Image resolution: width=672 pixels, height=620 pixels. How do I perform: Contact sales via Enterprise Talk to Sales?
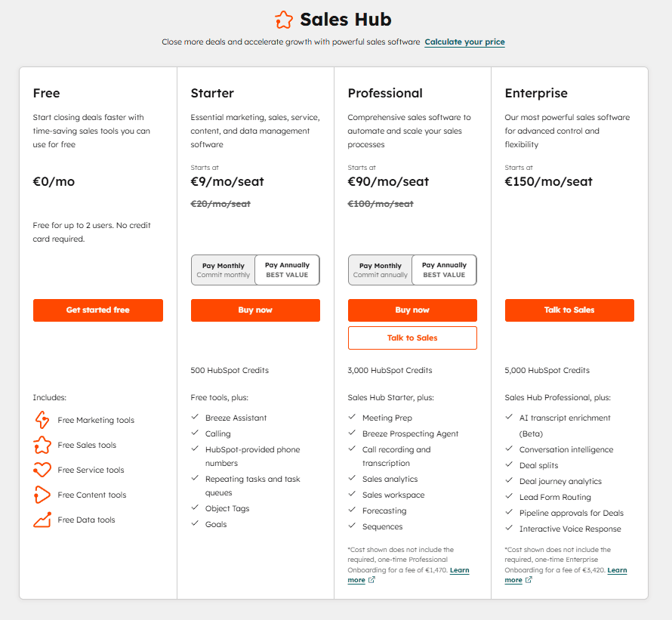(x=569, y=310)
